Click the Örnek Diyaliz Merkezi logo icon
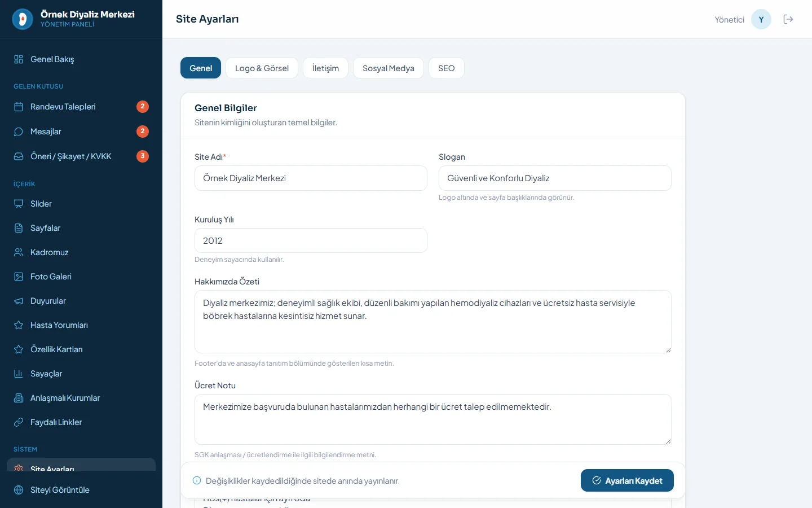The image size is (812, 508). tap(23, 19)
